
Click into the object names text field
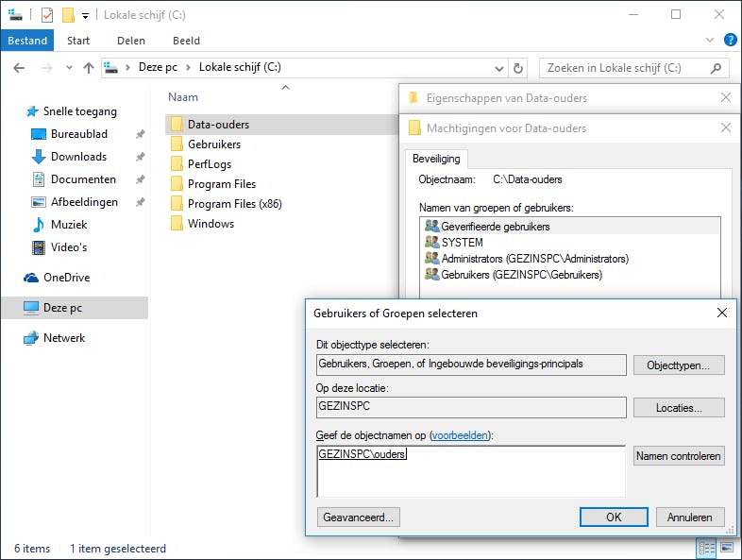pyautogui.click(x=470, y=470)
